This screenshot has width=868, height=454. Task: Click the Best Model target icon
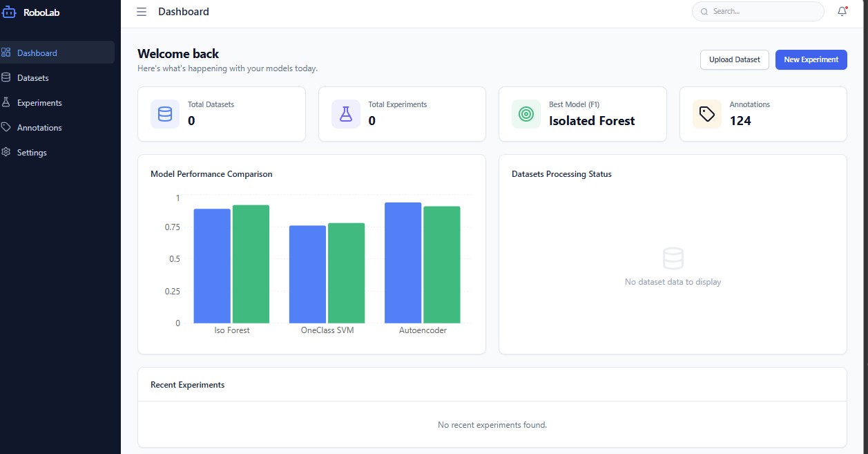click(x=526, y=114)
